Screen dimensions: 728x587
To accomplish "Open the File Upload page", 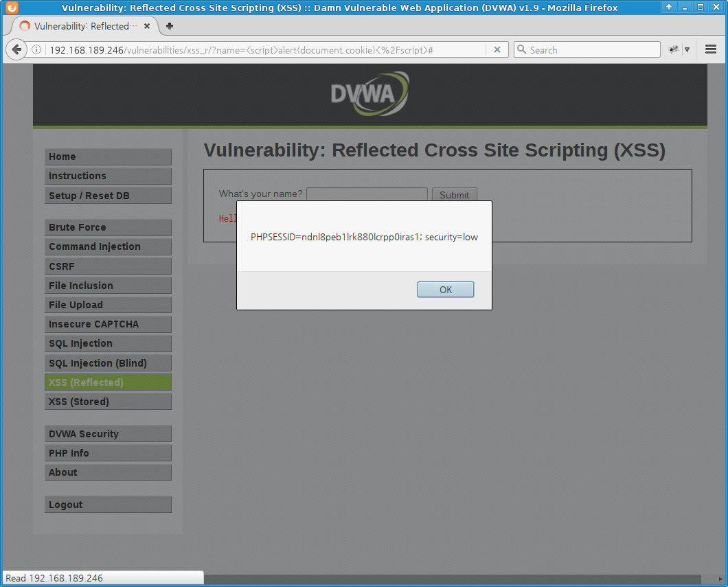I will click(109, 305).
